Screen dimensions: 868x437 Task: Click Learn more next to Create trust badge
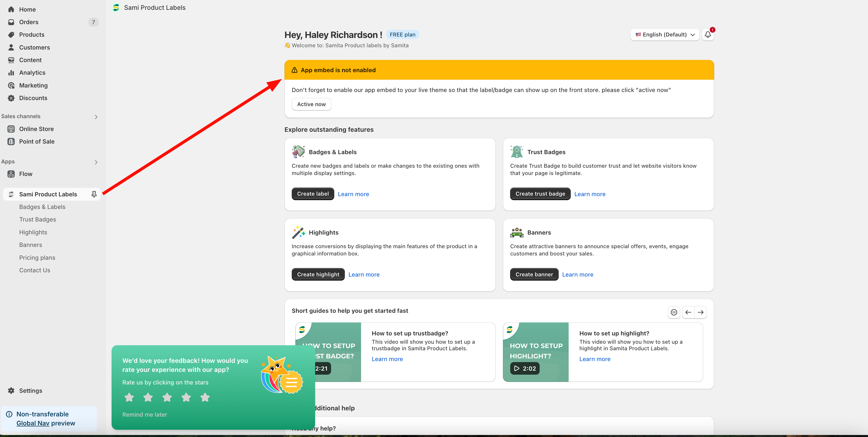pos(590,194)
